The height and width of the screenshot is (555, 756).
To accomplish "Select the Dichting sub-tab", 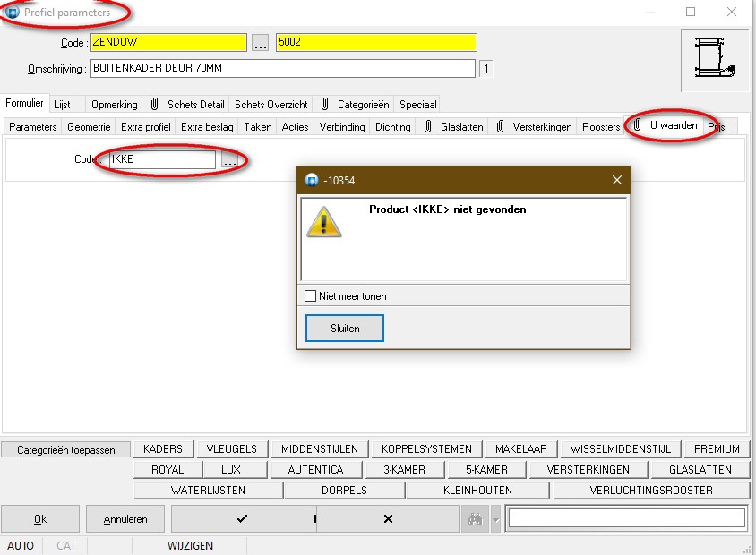I will point(393,127).
